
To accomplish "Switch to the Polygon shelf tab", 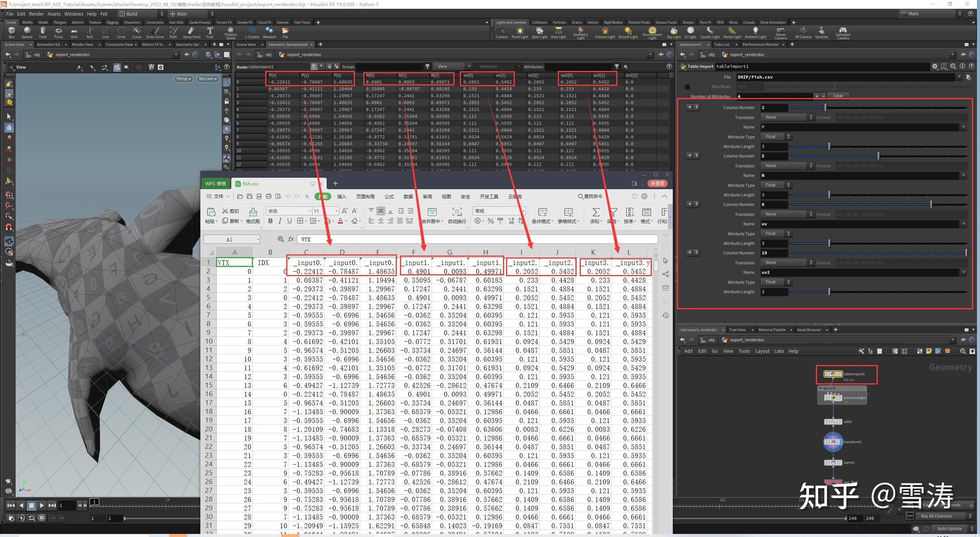I will pyautogui.click(x=60, y=23).
